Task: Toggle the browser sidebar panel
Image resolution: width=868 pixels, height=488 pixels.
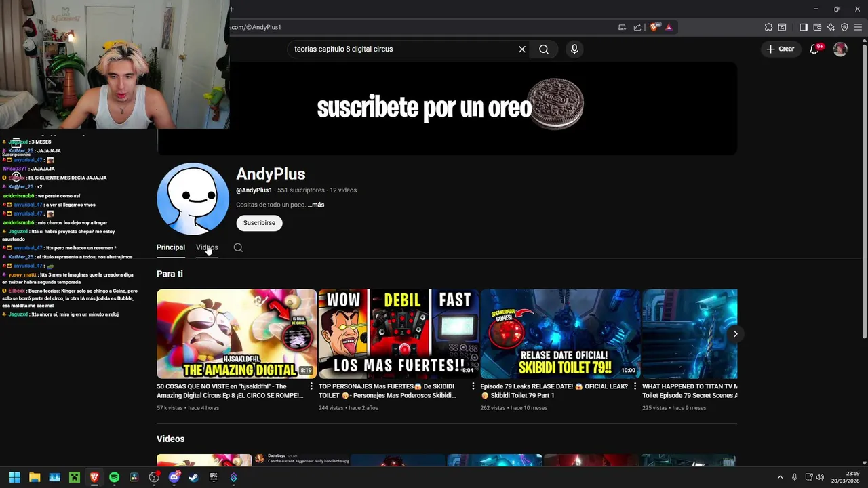Action: point(804,27)
